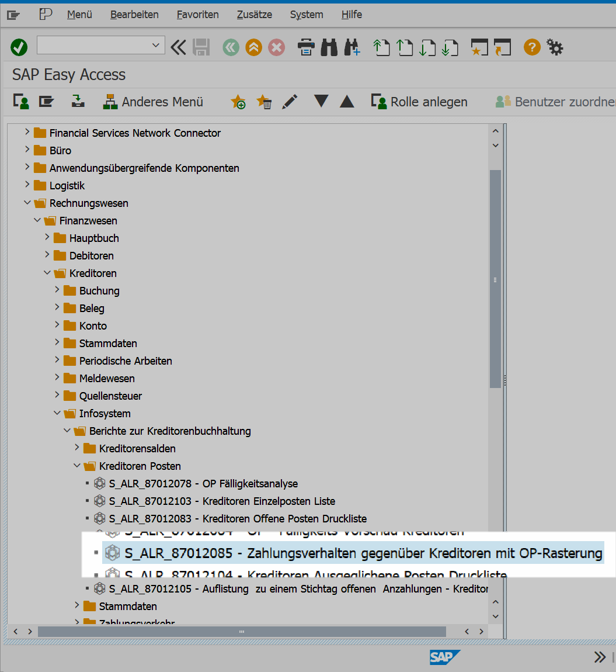Image resolution: width=616 pixels, height=672 pixels.
Task: Click Delete Favorite star-trash icon
Action: pyautogui.click(x=264, y=102)
